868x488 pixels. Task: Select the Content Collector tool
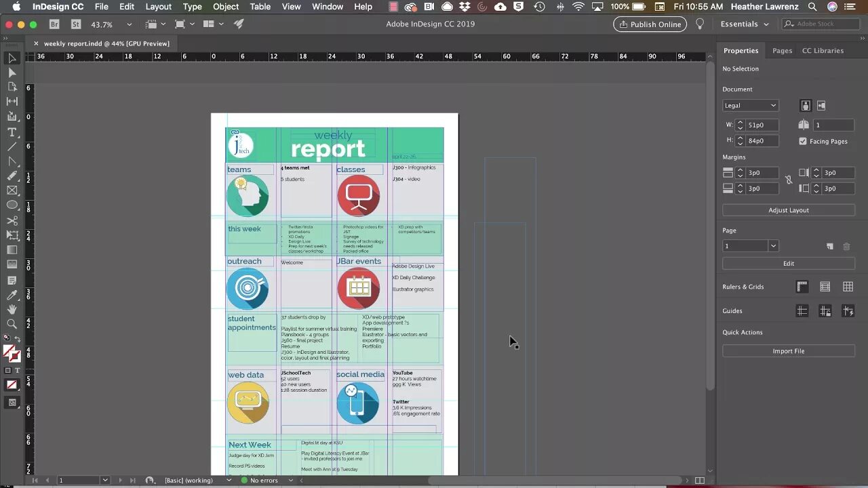[12, 117]
